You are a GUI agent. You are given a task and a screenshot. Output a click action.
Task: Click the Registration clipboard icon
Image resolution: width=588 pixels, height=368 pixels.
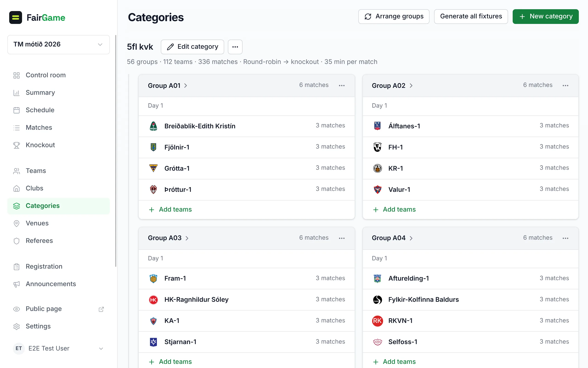point(17,267)
